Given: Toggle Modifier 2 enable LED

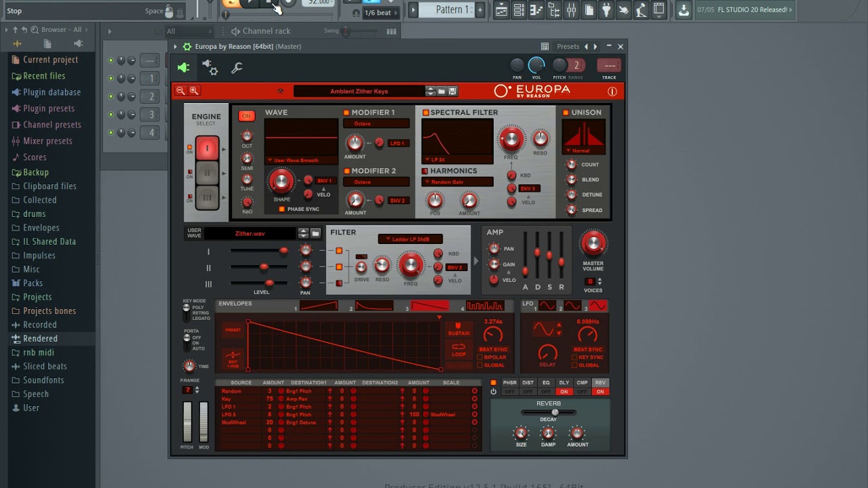Looking at the screenshot, I should 346,171.
